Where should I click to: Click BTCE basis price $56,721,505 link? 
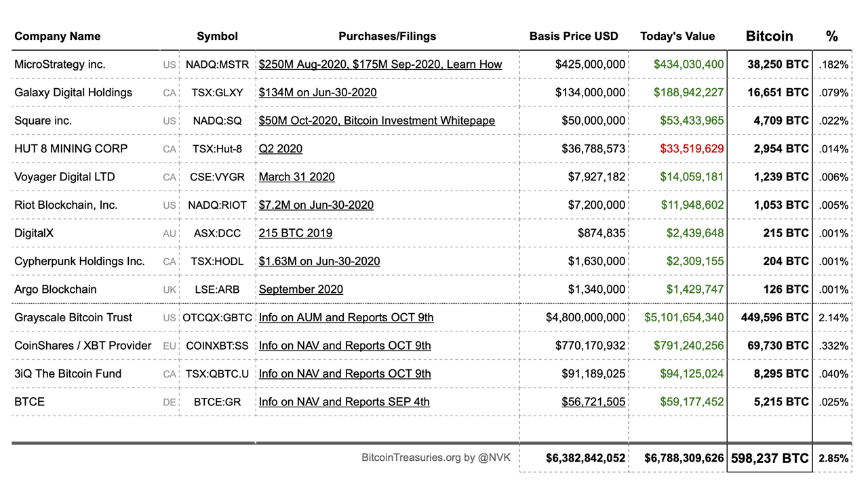593,402
